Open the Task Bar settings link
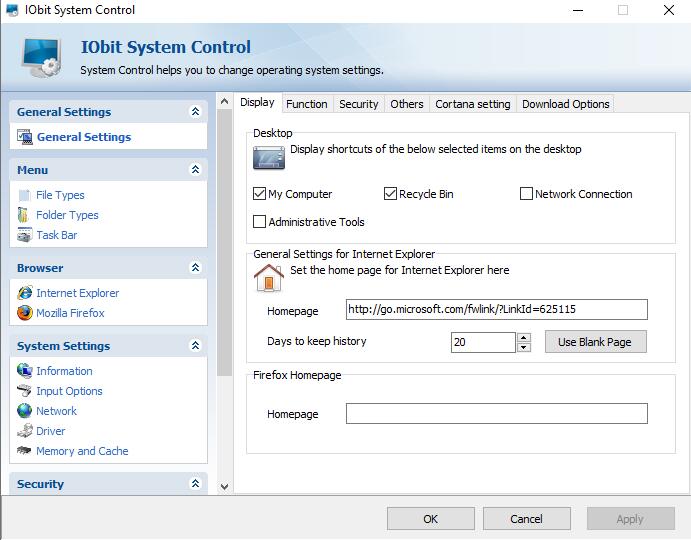This screenshot has height=540, width=691. (x=56, y=235)
